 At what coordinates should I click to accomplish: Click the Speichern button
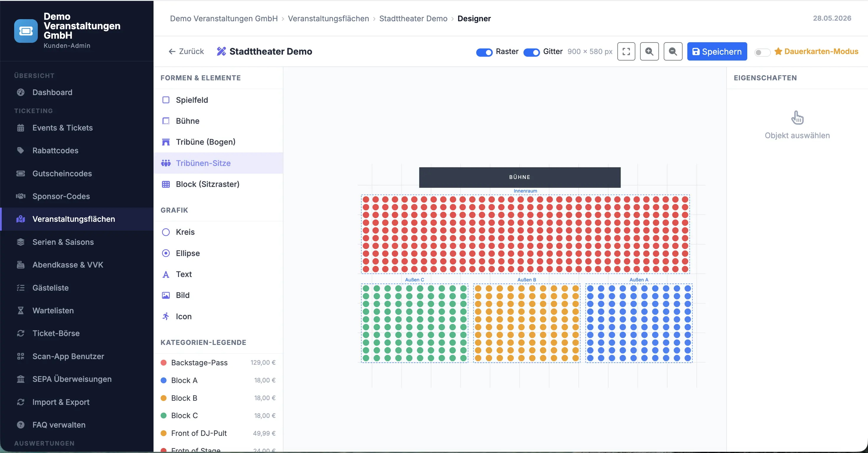point(717,52)
